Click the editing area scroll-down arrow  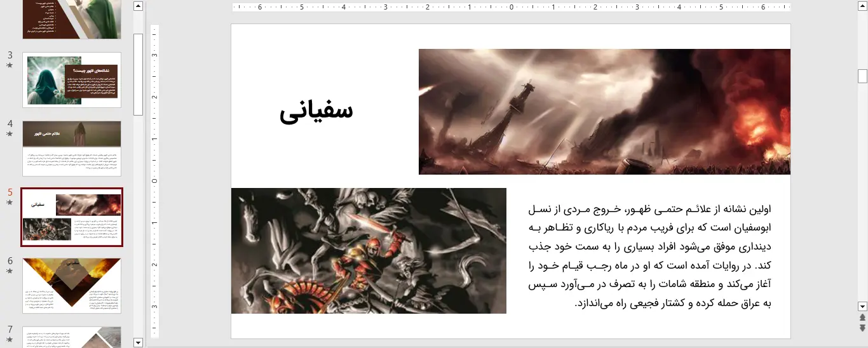pyautogui.click(x=862, y=305)
